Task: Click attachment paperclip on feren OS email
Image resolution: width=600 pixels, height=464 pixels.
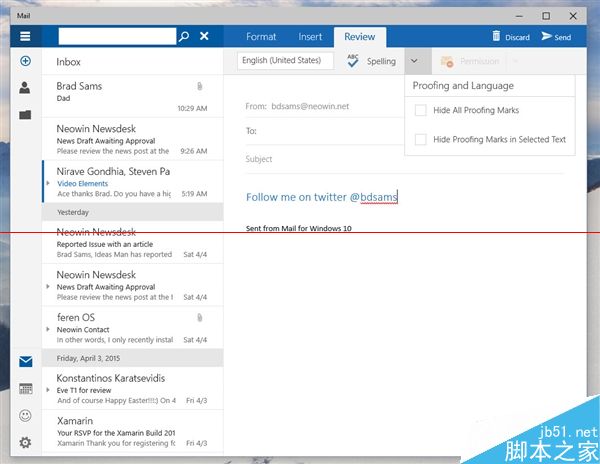Action: (200, 318)
